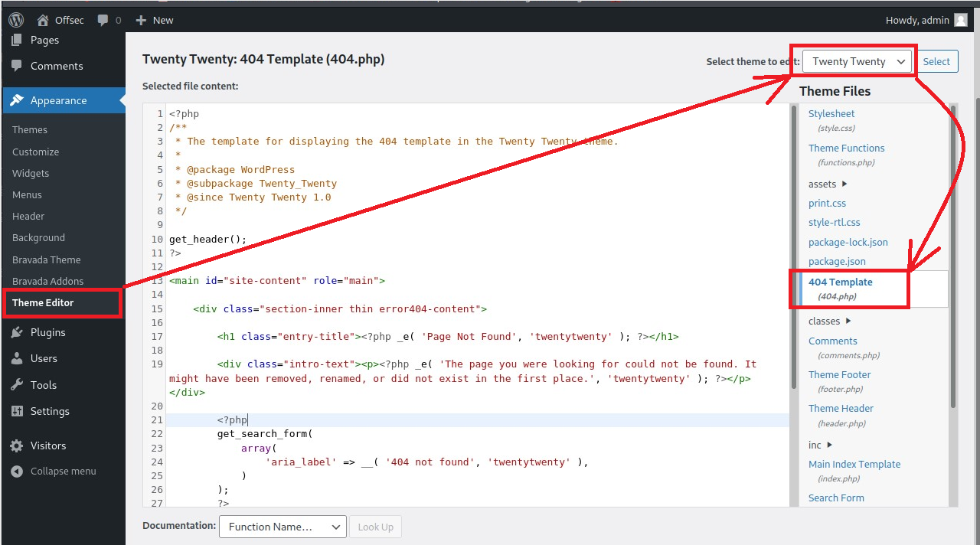This screenshot has height=545, width=980.
Task: Click the Visitors gear icon
Action: [x=17, y=445]
